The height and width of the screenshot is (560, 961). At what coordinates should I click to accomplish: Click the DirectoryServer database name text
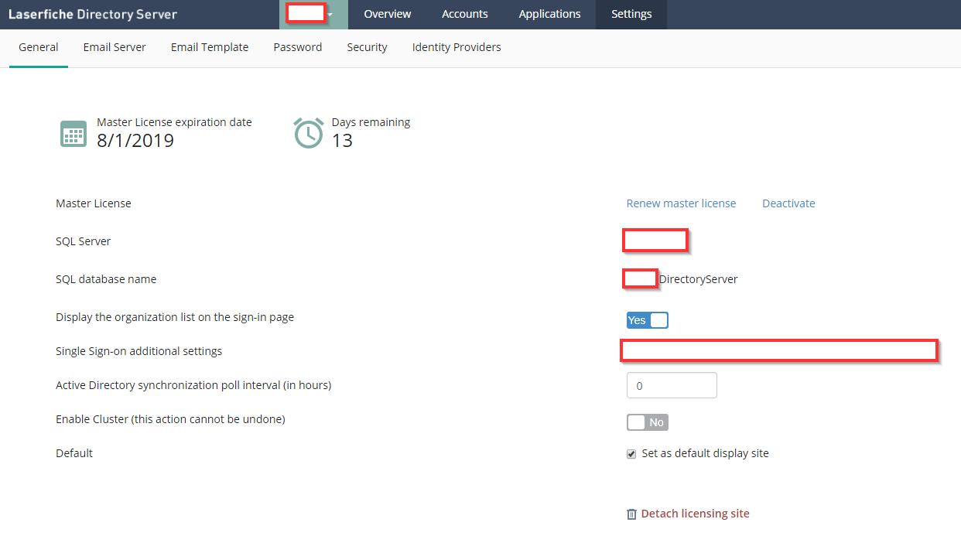[x=698, y=279]
